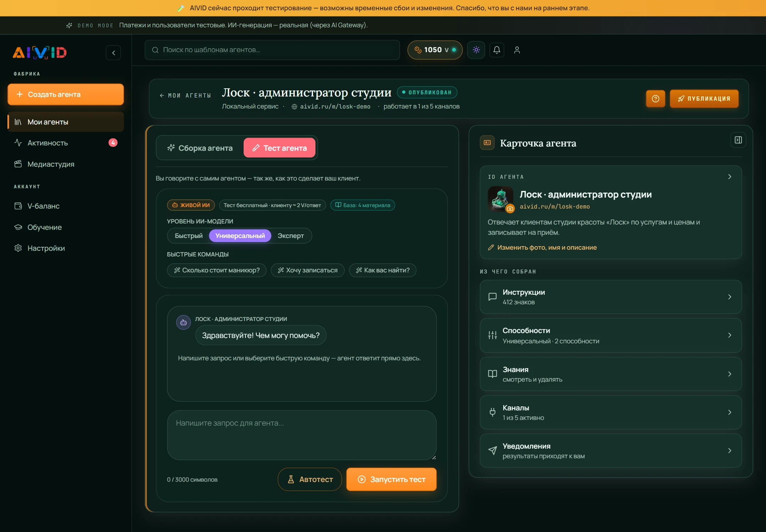Expand the 'Уведомления' row chevron

(730, 450)
